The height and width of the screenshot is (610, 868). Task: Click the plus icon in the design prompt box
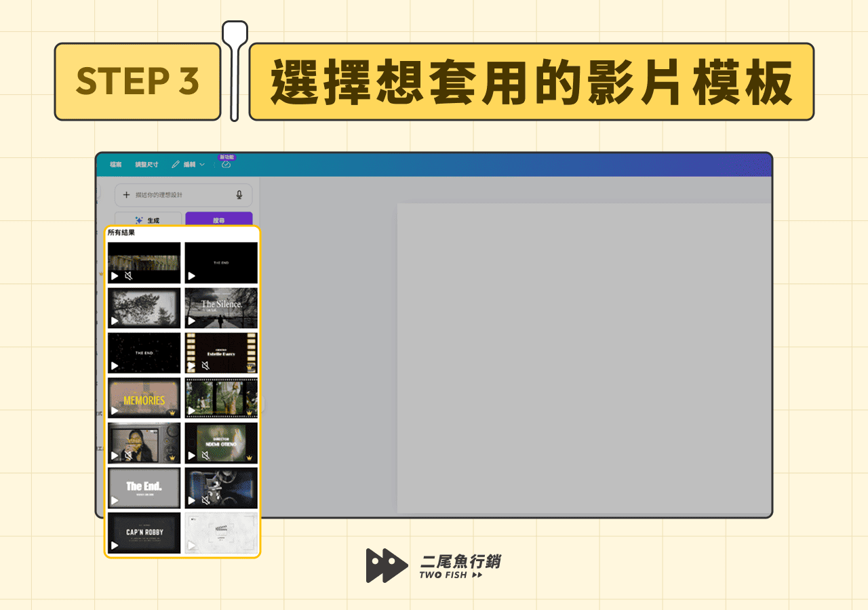pyautogui.click(x=126, y=195)
